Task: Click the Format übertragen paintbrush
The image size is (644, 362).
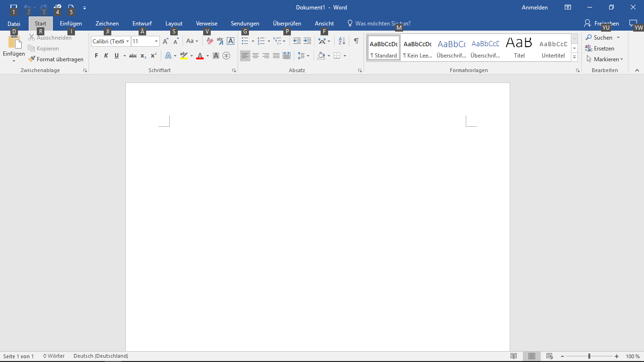Action: [x=32, y=59]
